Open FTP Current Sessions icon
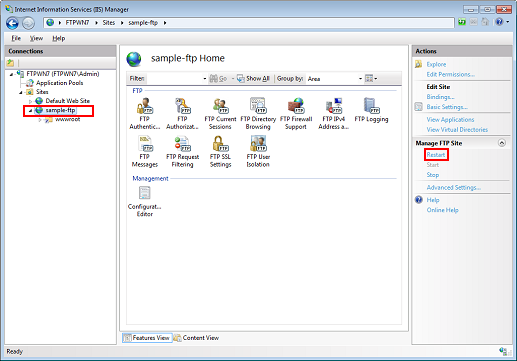Image resolution: width=517 pixels, height=361 pixels. 220,113
